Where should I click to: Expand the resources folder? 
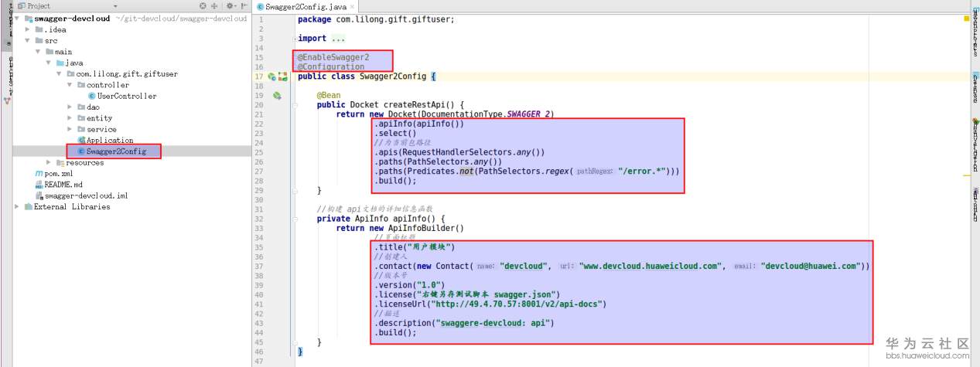pos(50,163)
